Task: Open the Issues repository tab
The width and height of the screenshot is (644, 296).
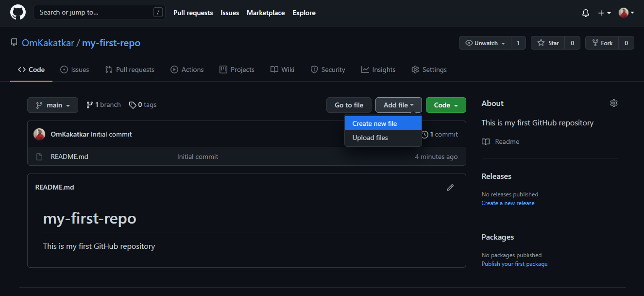Action: pyautogui.click(x=74, y=70)
